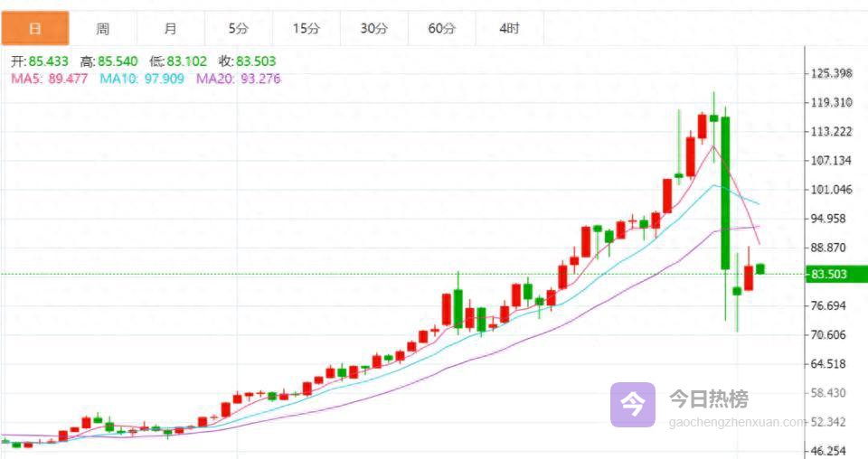Click the MA5 indicator label
Image resolution: width=868 pixels, height=459 pixels.
click(49, 79)
